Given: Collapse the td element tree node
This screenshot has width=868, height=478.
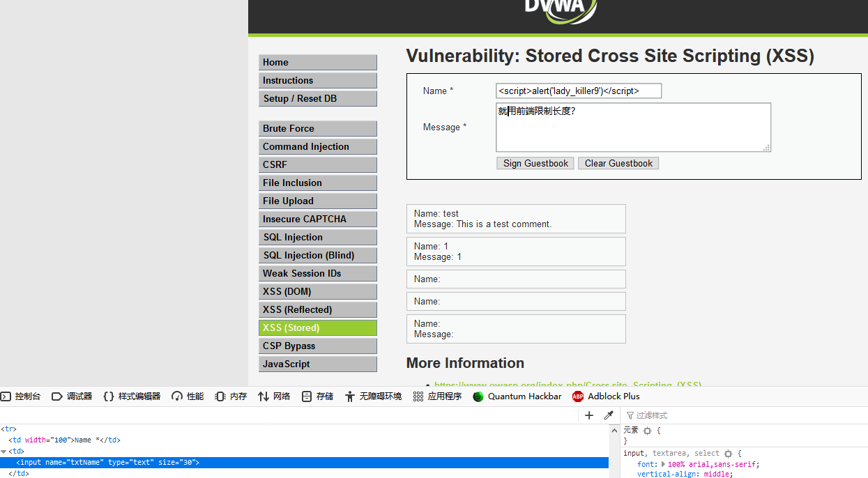Looking at the screenshot, I should click(3, 452).
